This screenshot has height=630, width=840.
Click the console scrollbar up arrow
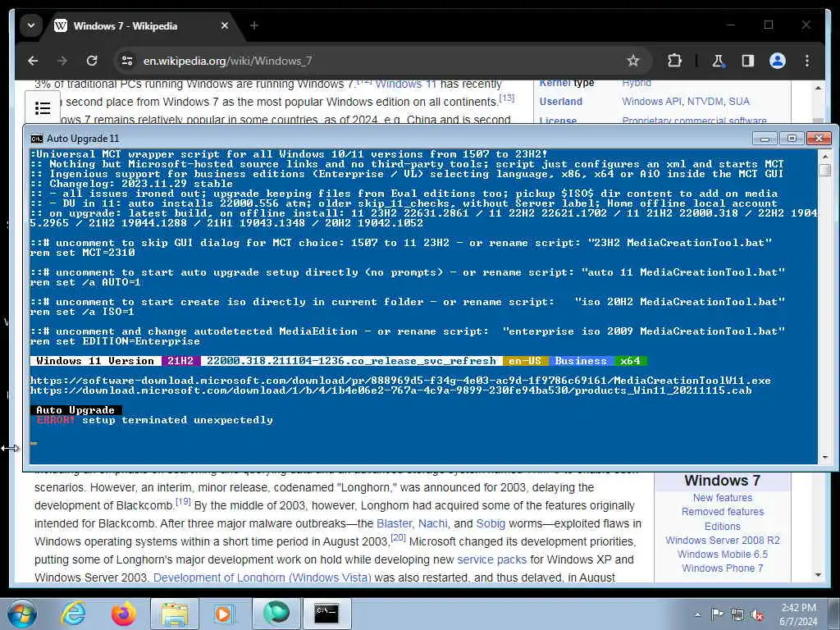point(824,155)
